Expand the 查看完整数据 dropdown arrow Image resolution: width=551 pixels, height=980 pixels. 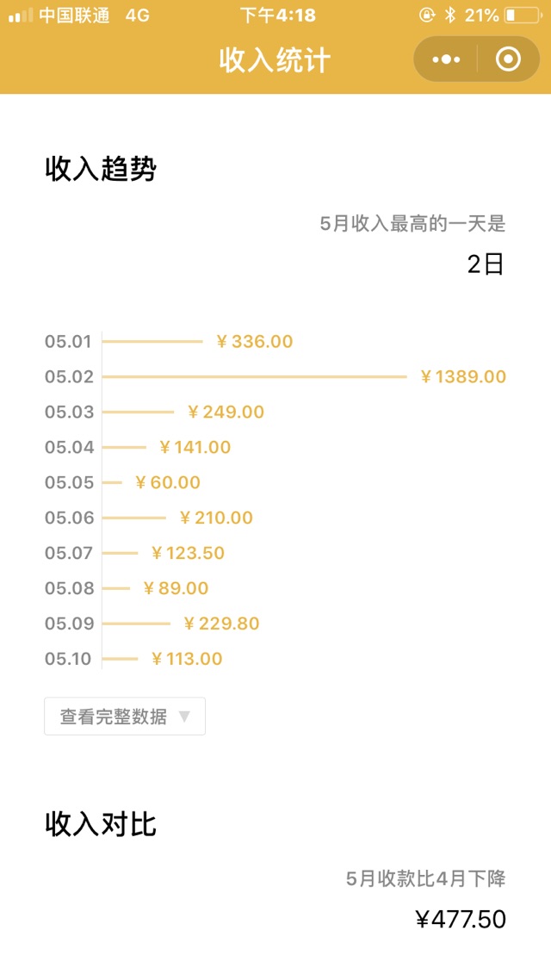click(184, 716)
